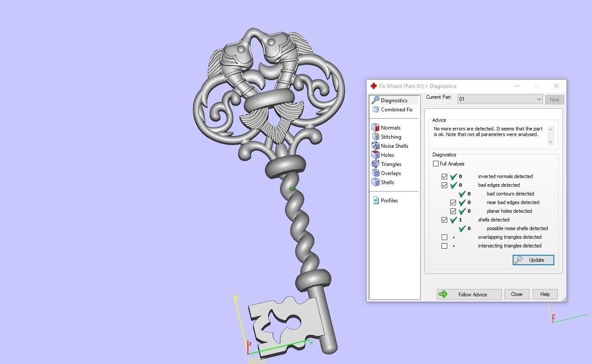The width and height of the screenshot is (592, 364).
Task: Open the Normals fixing icon
Action: tap(376, 128)
